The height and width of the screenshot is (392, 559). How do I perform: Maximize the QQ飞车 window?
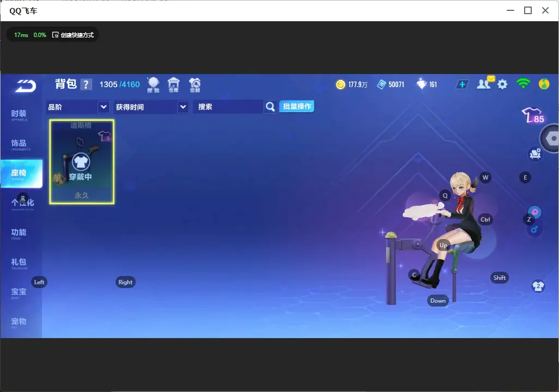click(x=528, y=10)
